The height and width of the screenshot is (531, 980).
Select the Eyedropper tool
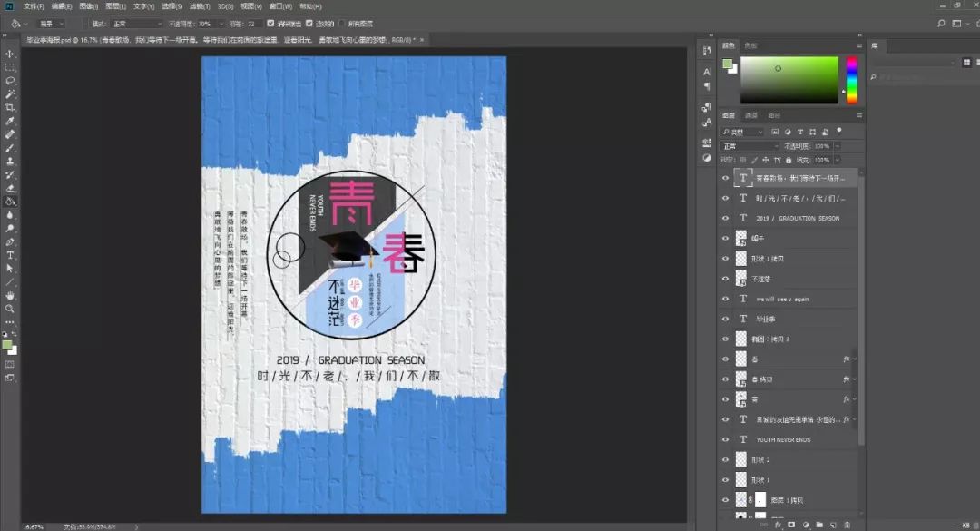tap(9, 121)
